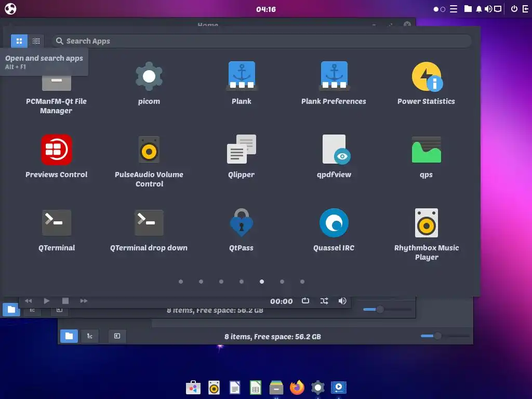Select places view in front file manager

pos(69,336)
